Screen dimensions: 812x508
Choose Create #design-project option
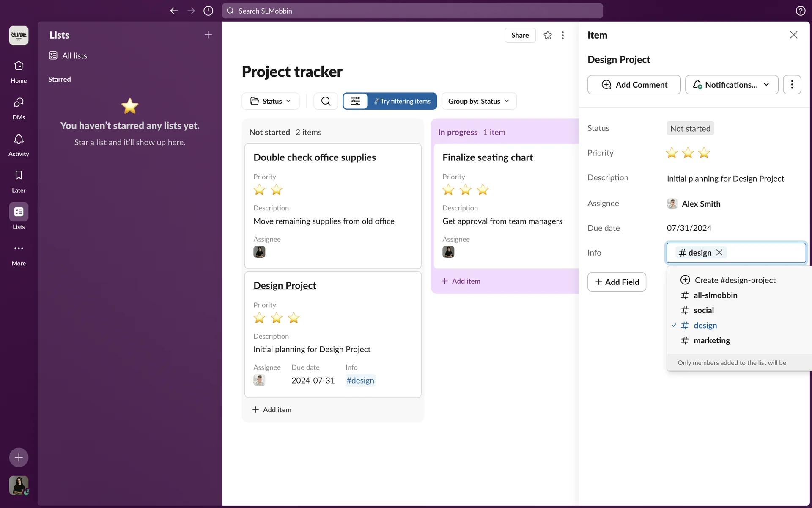[735, 280]
